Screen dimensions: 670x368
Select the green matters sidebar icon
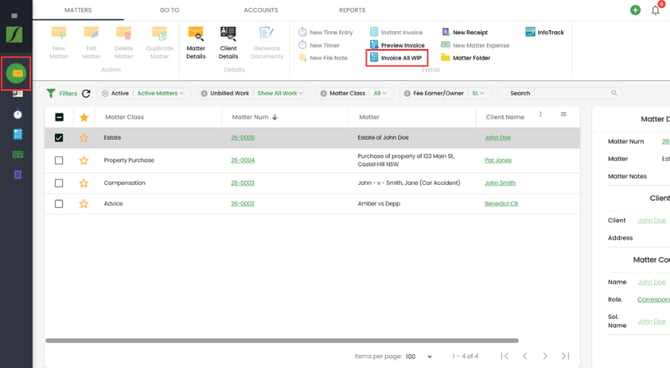[x=16, y=74]
